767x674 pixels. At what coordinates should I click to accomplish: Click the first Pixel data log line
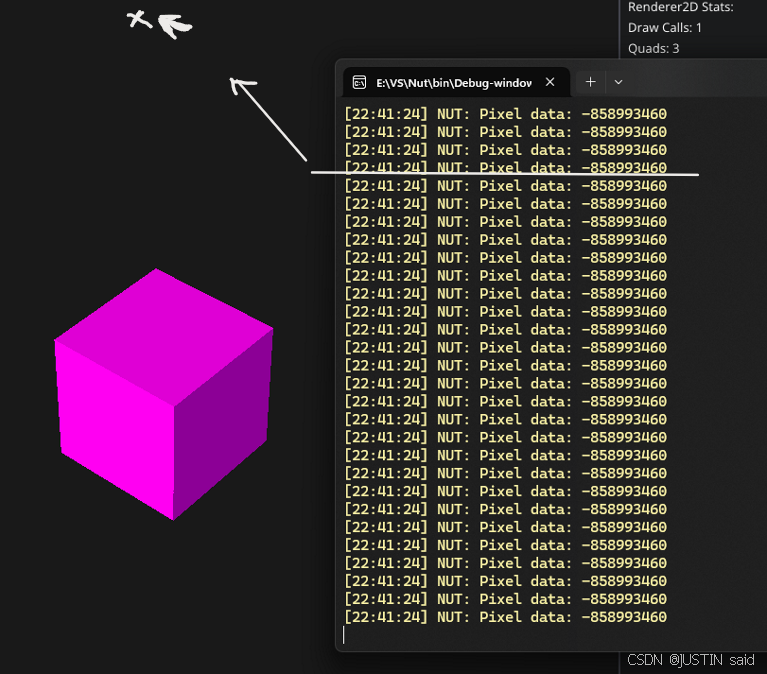click(x=505, y=114)
